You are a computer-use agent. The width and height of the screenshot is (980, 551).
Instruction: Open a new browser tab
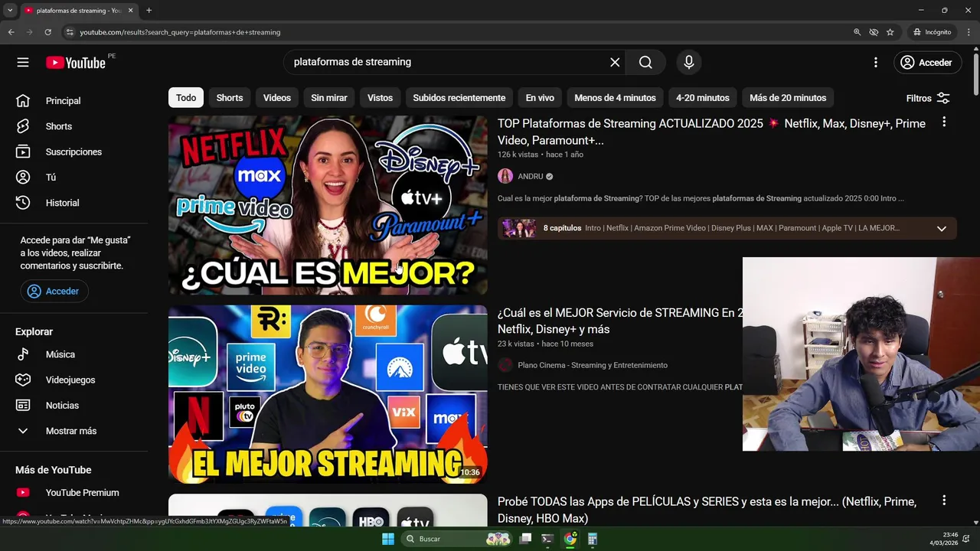coord(149,11)
